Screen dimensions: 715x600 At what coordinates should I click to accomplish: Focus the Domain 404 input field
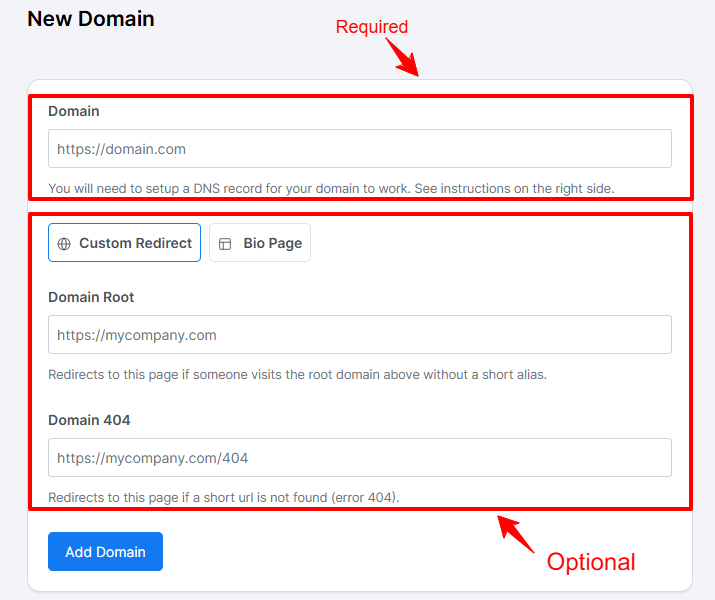pyautogui.click(x=359, y=458)
